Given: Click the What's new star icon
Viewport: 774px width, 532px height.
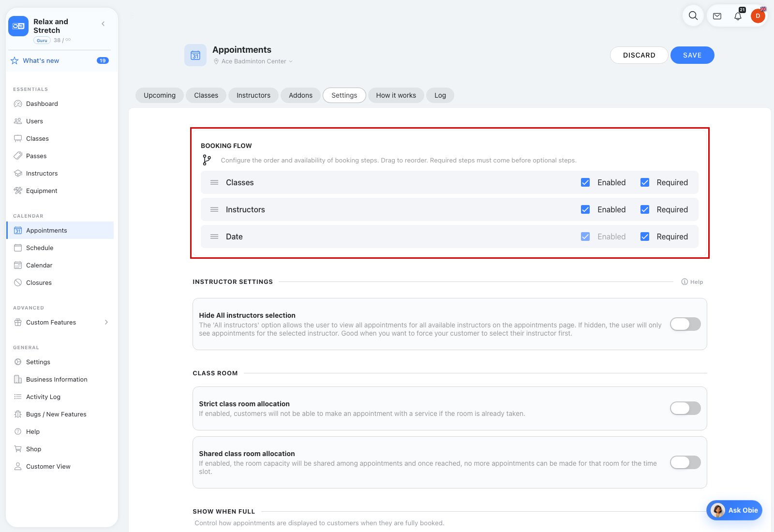Looking at the screenshot, I should pos(15,60).
